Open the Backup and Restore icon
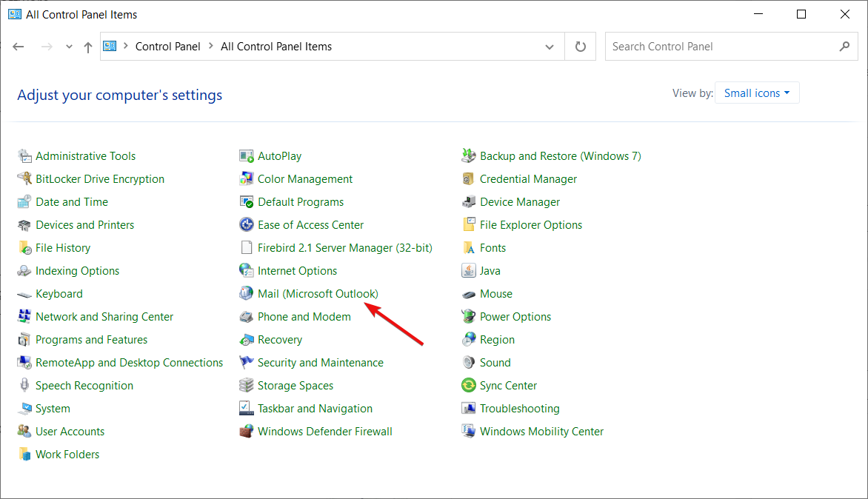The height and width of the screenshot is (499, 868). [x=469, y=156]
